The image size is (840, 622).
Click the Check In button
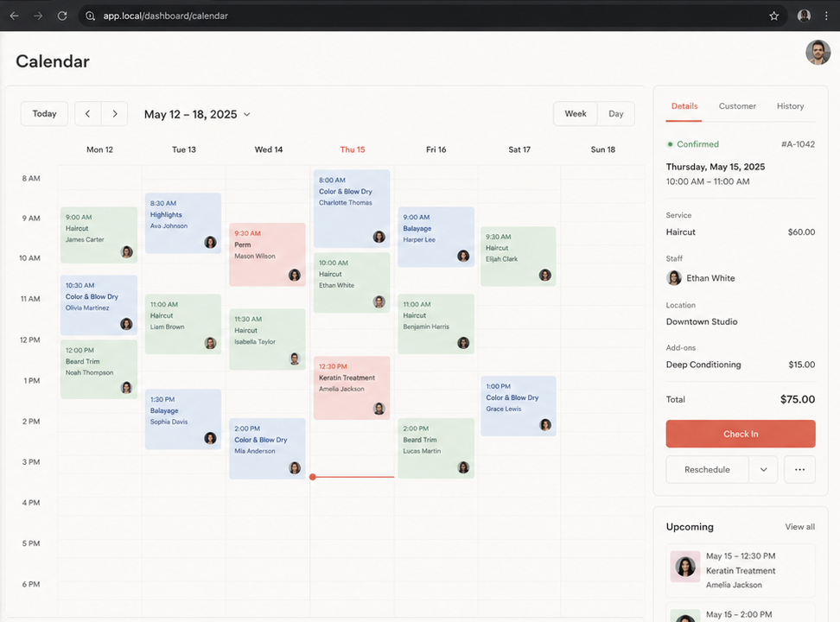point(741,434)
